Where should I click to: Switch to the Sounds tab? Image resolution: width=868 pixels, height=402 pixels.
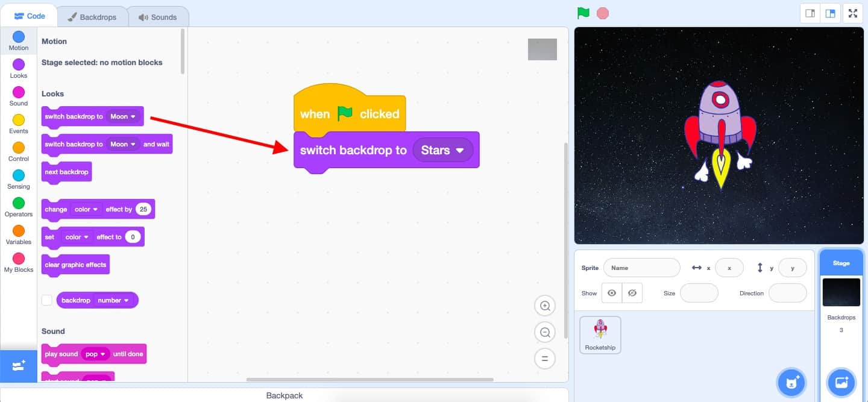pyautogui.click(x=158, y=17)
